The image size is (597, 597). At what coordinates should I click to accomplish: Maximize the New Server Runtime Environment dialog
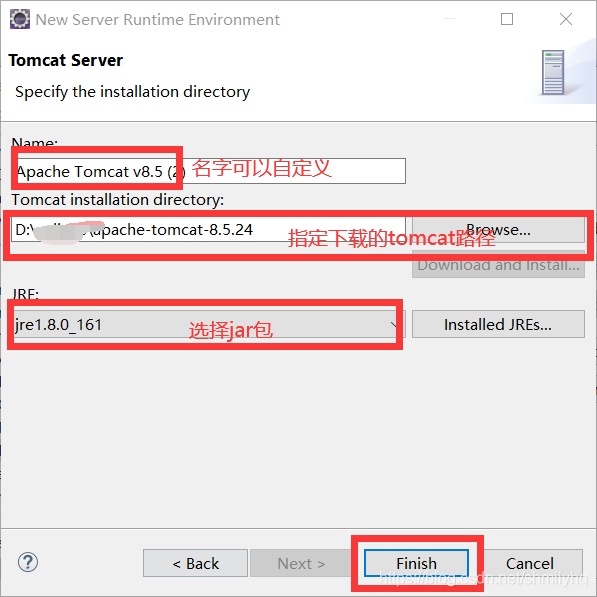507,19
